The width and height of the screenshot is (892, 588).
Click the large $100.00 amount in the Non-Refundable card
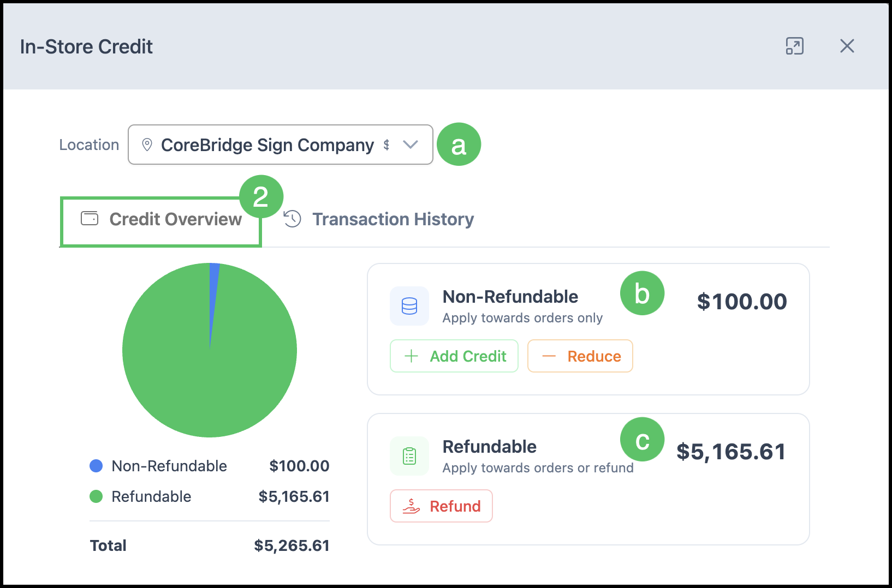742,302
